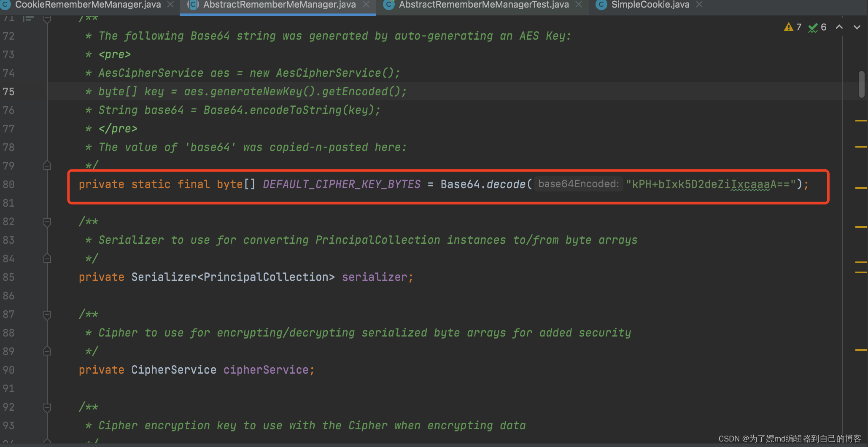Collapse Javadoc fold marker at line 87
The width and height of the screenshot is (868, 447).
click(47, 315)
